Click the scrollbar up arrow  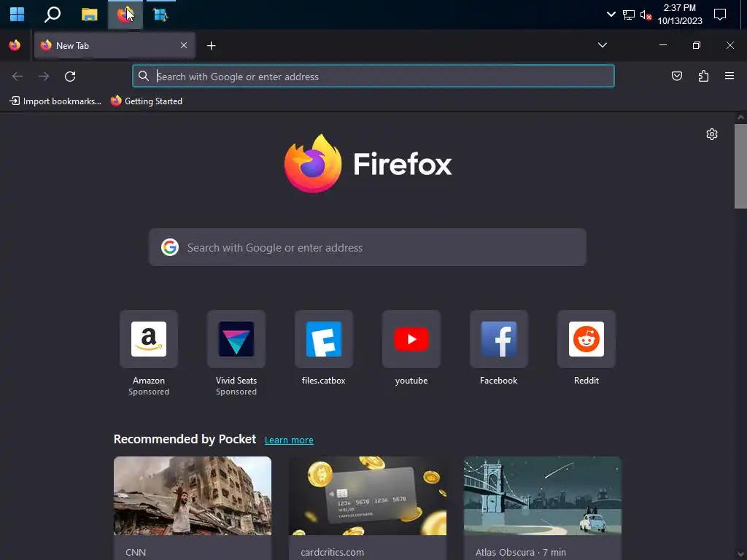740,117
